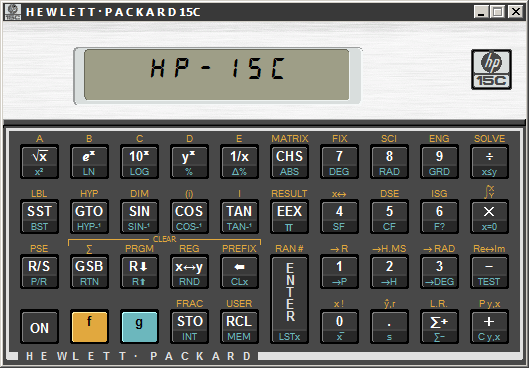Tap digit key 4
The width and height of the screenshot is (529, 368).
(x=339, y=217)
